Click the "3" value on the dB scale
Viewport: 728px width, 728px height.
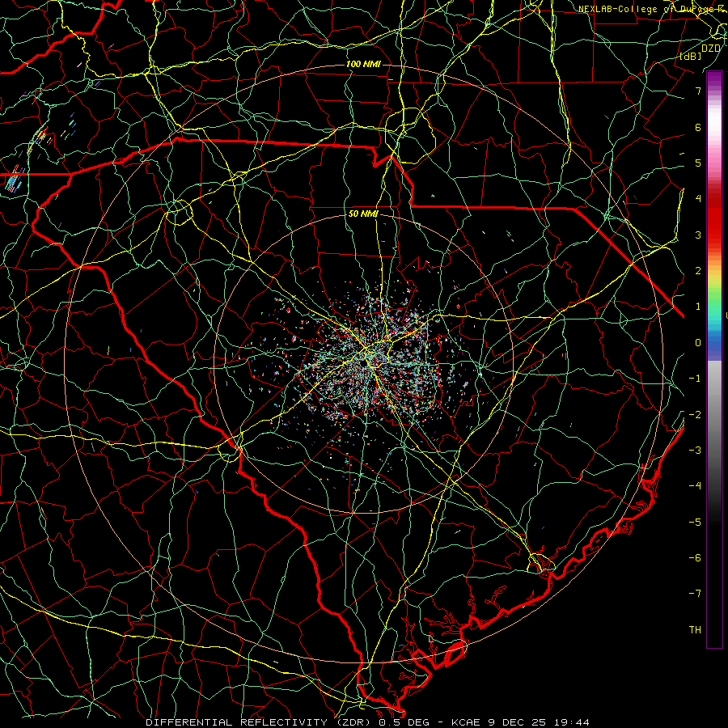click(x=698, y=235)
